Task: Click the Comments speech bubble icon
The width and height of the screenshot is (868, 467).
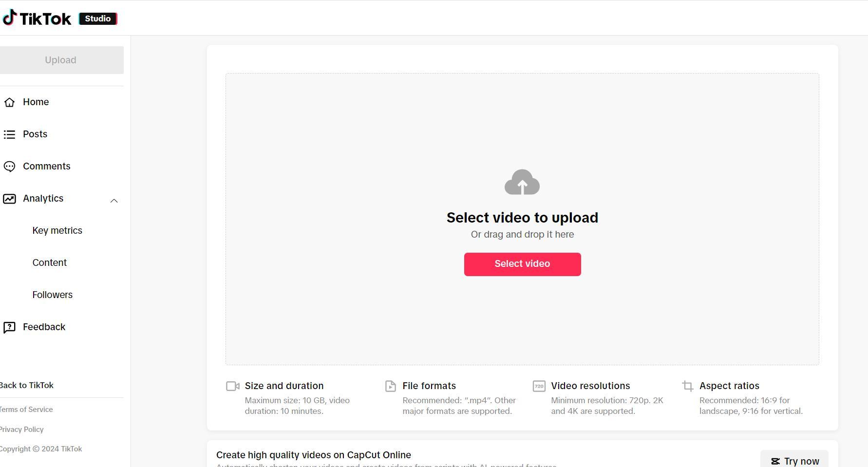Action: coord(9,167)
